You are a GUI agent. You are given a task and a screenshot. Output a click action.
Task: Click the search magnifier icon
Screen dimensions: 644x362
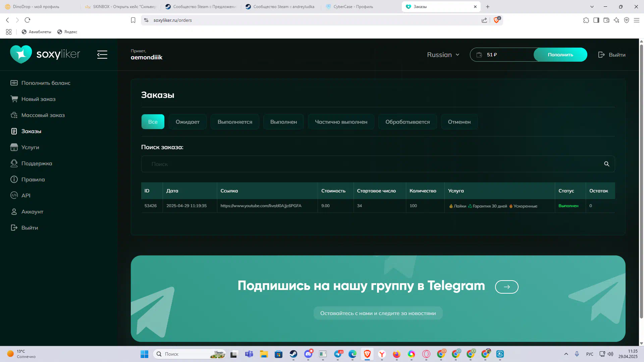click(x=606, y=164)
